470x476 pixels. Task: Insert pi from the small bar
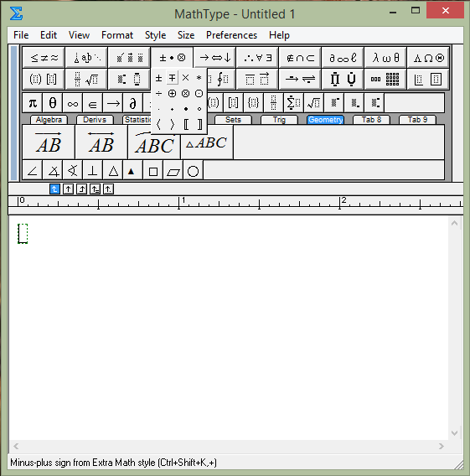(x=33, y=103)
